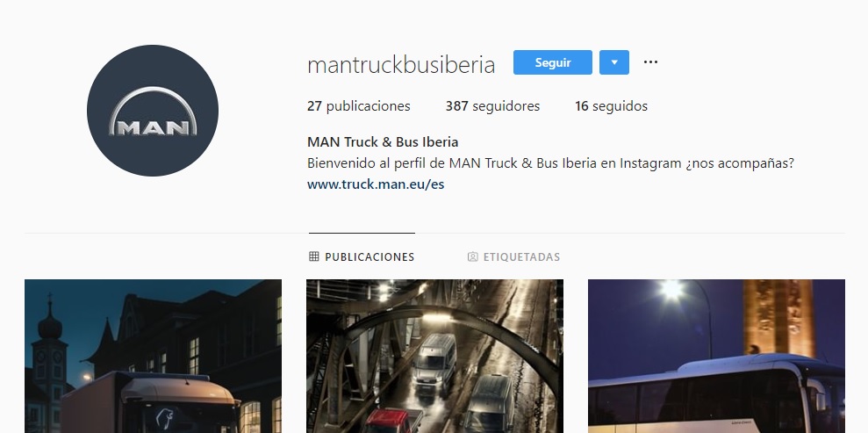Open the www.truck.man.eu/es link
This screenshot has width=868, height=433.
pos(376,184)
